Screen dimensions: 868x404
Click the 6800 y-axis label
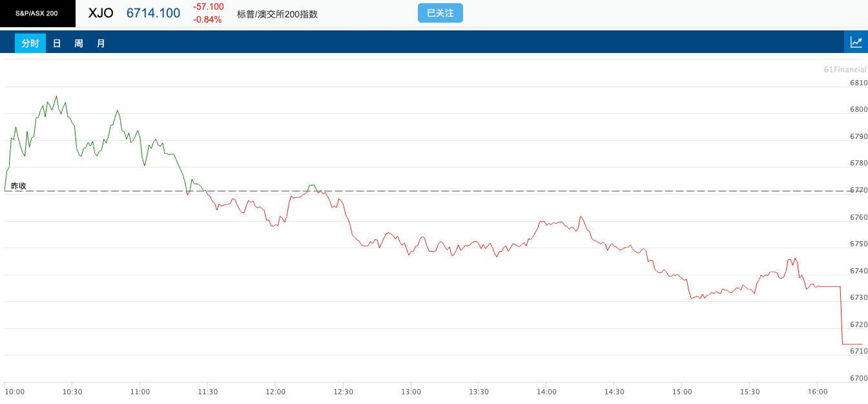click(858, 109)
